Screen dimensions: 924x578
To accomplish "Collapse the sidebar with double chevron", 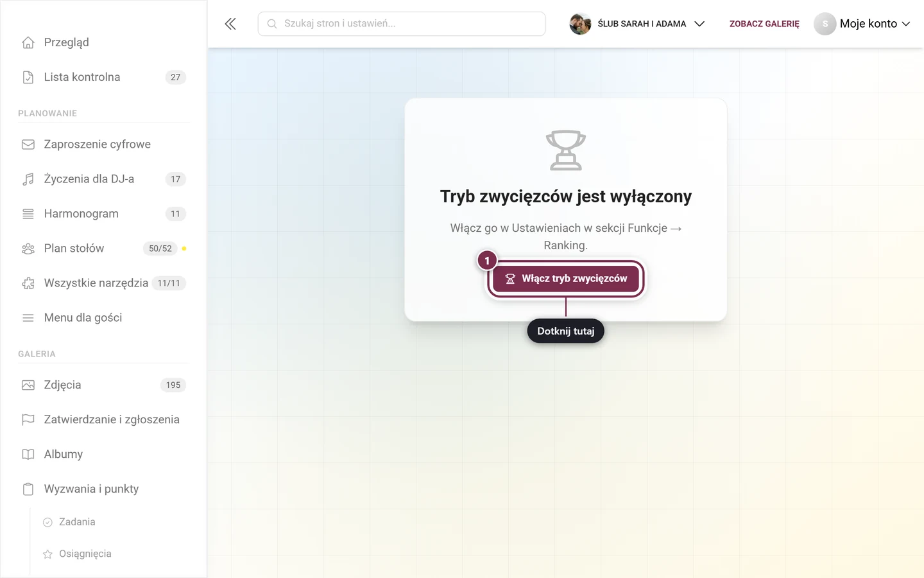I will (230, 24).
